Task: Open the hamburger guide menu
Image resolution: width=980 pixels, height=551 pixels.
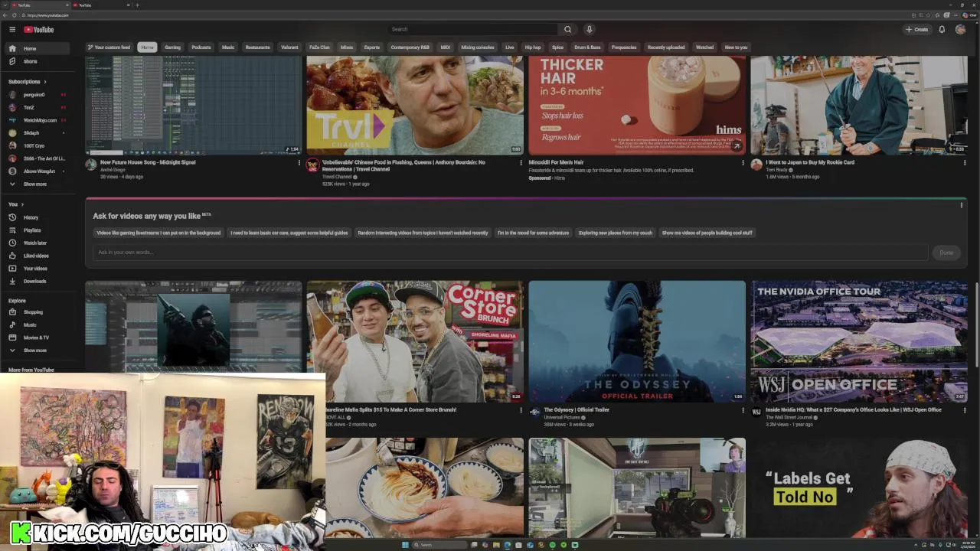Action: pyautogui.click(x=12, y=29)
